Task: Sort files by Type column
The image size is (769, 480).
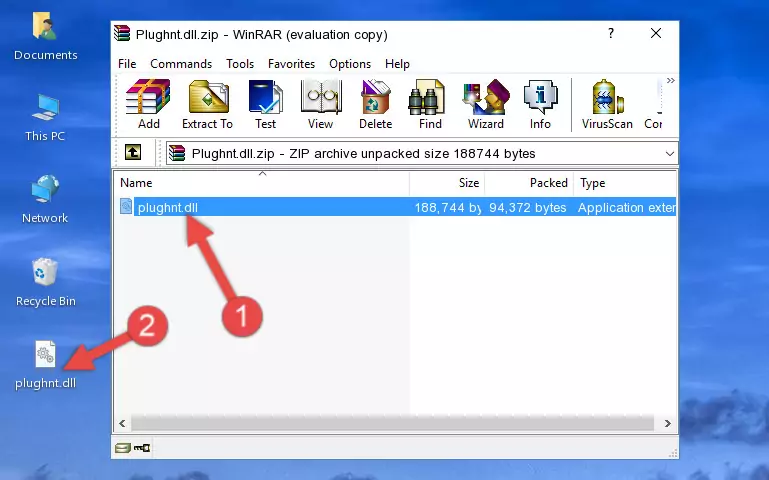Action: pos(625,183)
